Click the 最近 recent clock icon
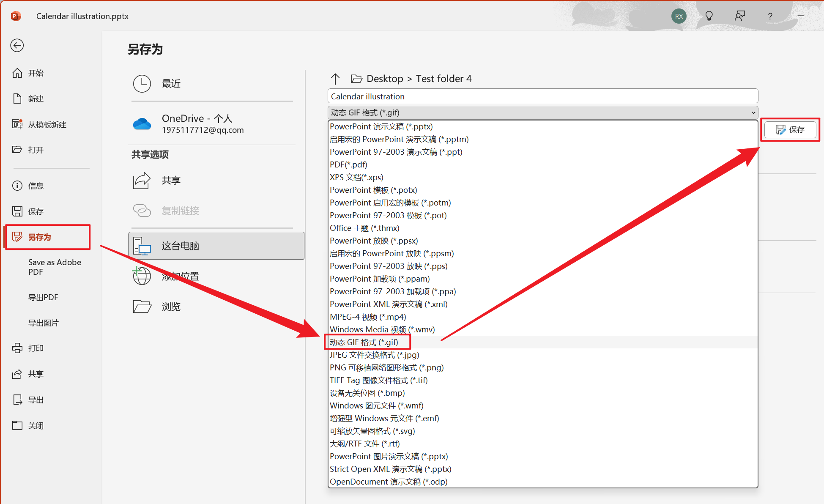 pyautogui.click(x=142, y=84)
